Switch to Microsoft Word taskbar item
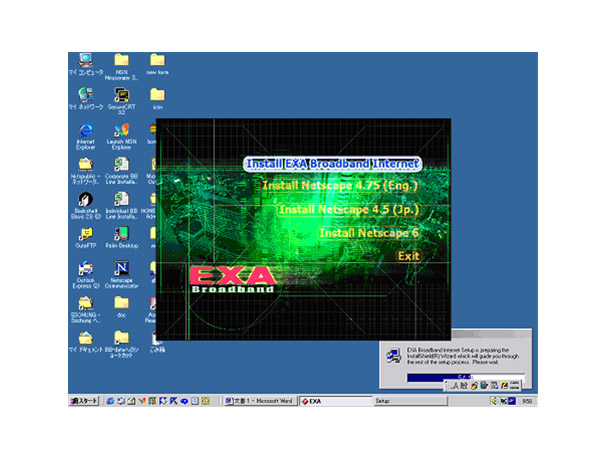The width and height of the screenshot is (600, 453). tap(259, 401)
